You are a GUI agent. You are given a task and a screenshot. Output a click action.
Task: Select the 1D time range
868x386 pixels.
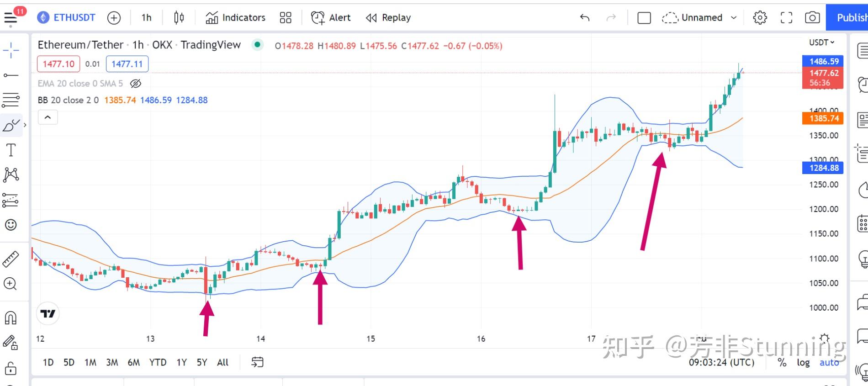pyautogui.click(x=48, y=362)
